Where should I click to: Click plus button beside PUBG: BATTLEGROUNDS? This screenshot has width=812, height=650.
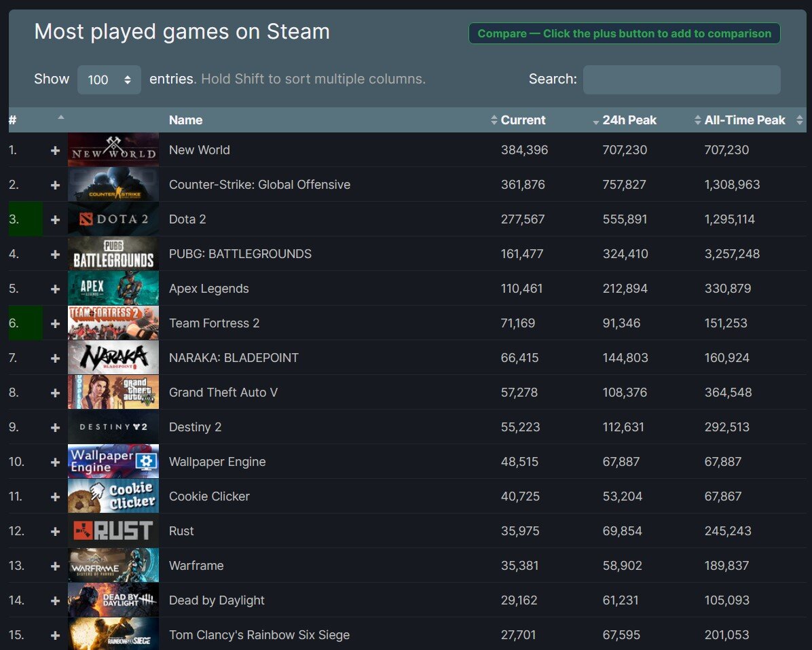[x=56, y=254]
